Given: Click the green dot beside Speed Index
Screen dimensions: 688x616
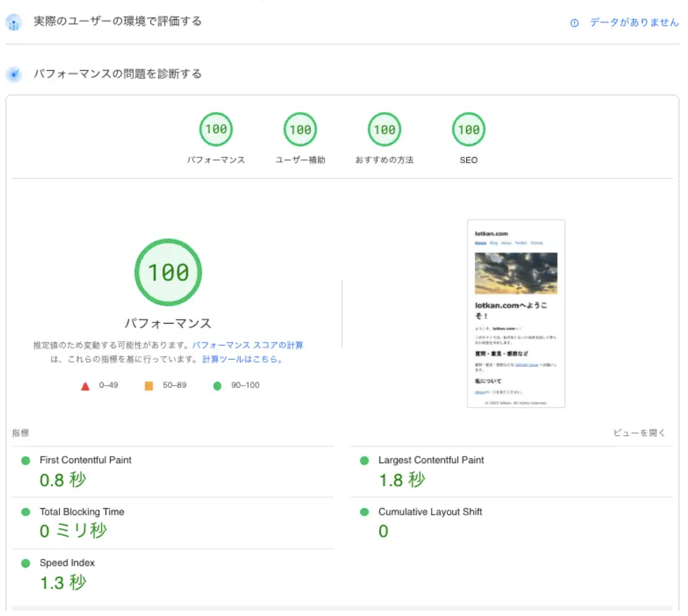Looking at the screenshot, I should click(x=26, y=563).
